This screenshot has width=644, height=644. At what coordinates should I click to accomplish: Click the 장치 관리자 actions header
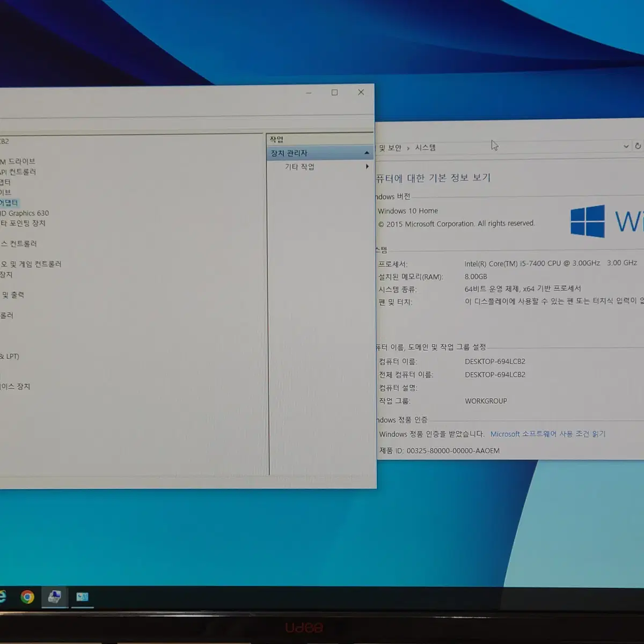point(320,153)
